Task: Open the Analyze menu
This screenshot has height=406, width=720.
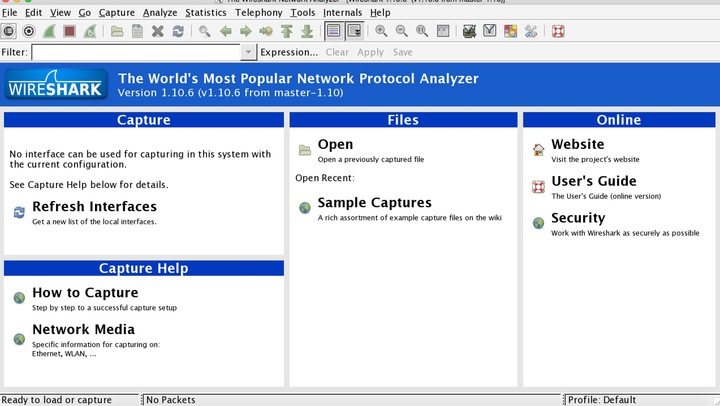Action: (x=160, y=13)
